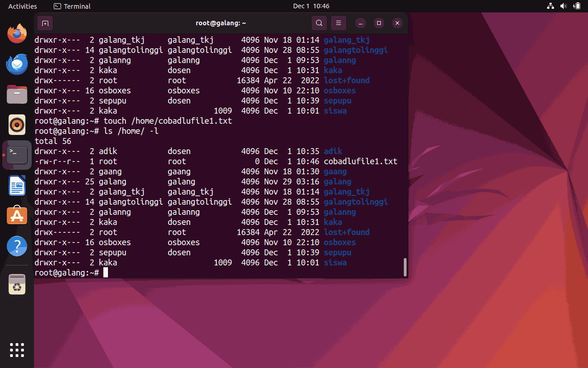
Task: Click the blue 'gaang' directory name
Action: 335,172
